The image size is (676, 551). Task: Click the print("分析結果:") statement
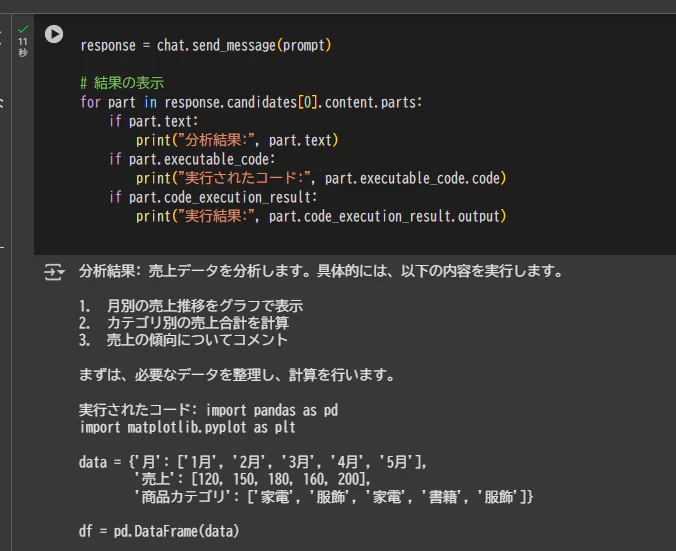(237, 140)
